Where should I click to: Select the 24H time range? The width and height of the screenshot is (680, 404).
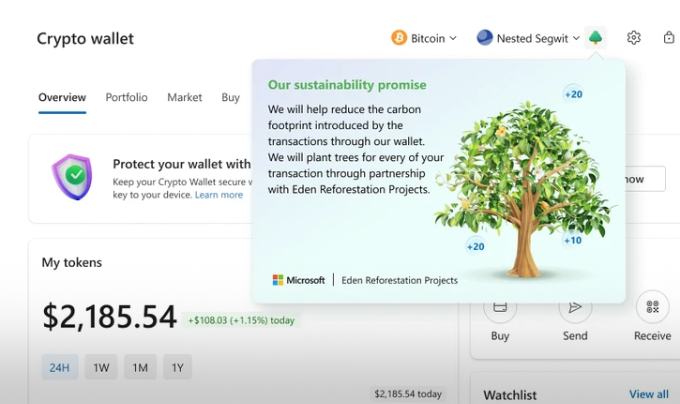point(59,367)
